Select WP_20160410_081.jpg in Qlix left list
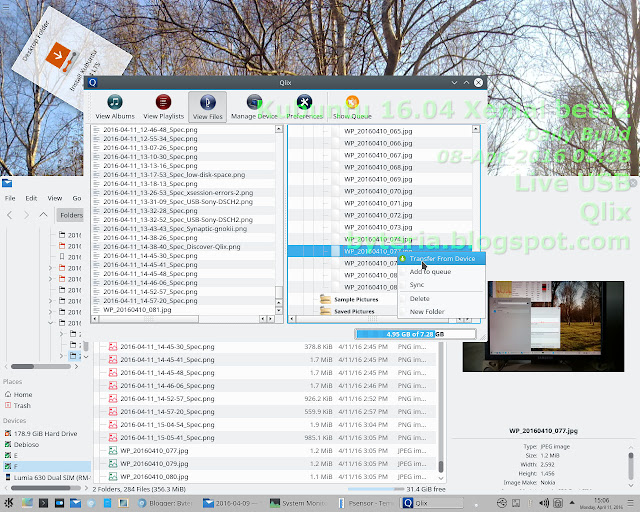 137,309
